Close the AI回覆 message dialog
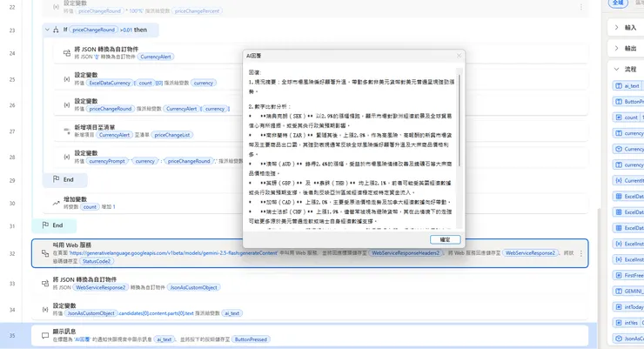The width and height of the screenshot is (644, 349). tap(459, 56)
